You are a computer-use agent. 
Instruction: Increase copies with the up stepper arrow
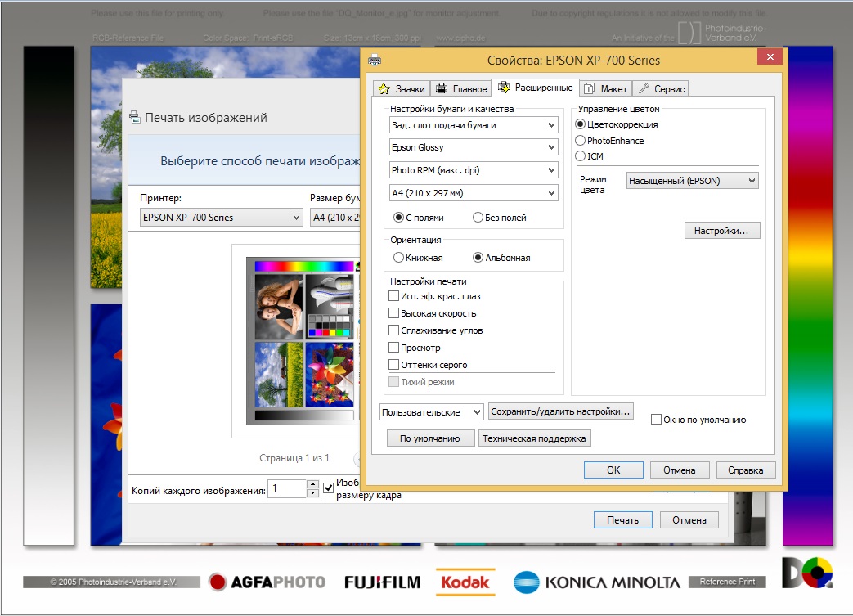click(312, 483)
